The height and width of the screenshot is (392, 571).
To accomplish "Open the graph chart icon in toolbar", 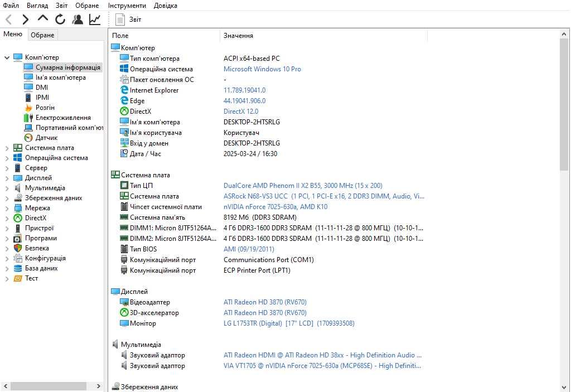I will coord(95,20).
